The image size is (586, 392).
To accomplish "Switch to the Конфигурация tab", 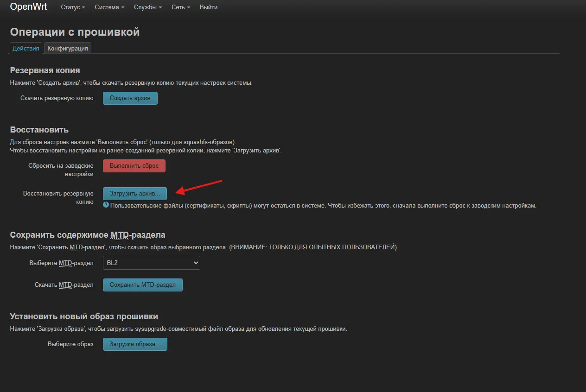I will pyautogui.click(x=68, y=48).
